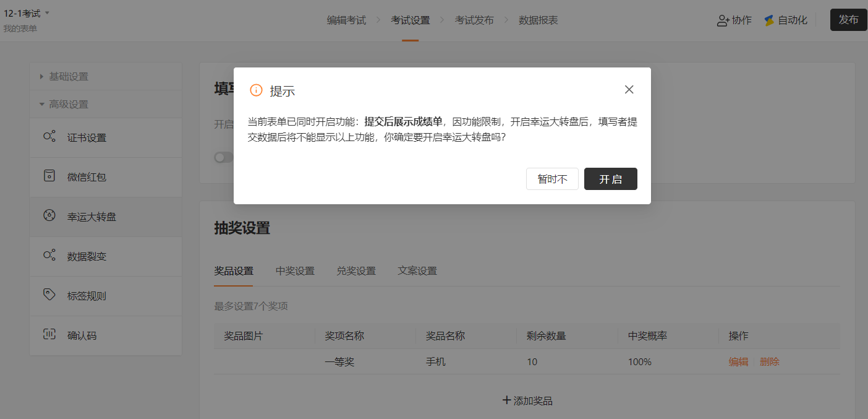The width and height of the screenshot is (868, 419).
Task: Open 证书设置 sidebar icon
Action: coord(49,137)
